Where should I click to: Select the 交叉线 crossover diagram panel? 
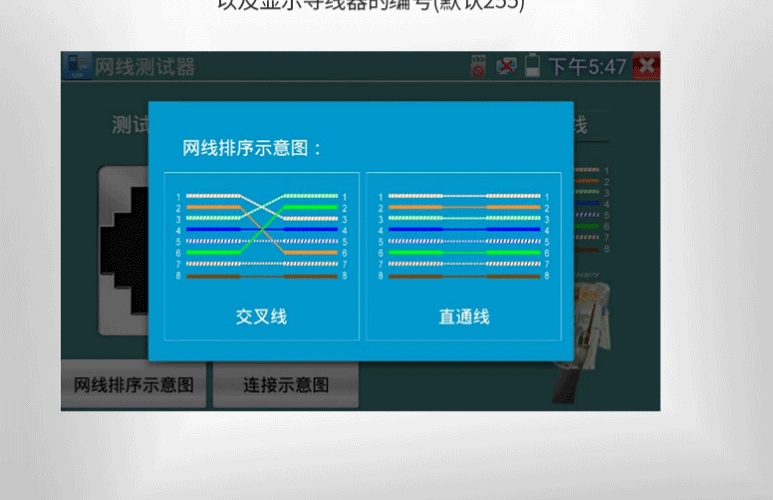pos(262,256)
